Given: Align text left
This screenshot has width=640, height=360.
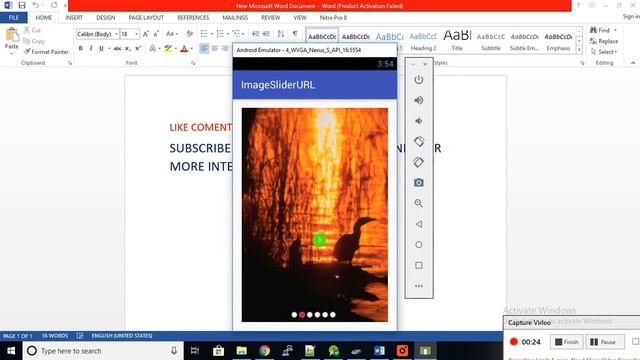Looking at the screenshot, I should (204, 48).
